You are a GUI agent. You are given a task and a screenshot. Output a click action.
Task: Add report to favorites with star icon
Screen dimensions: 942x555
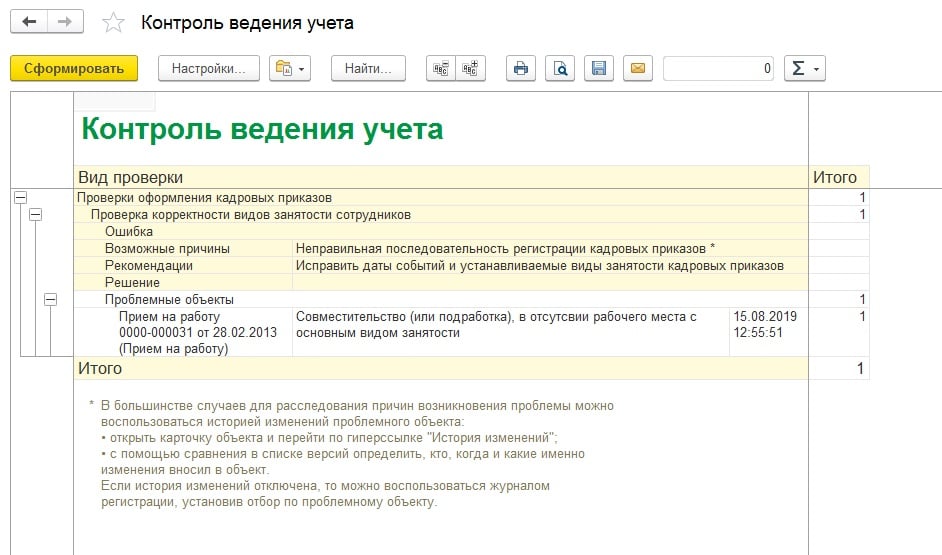[114, 23]
